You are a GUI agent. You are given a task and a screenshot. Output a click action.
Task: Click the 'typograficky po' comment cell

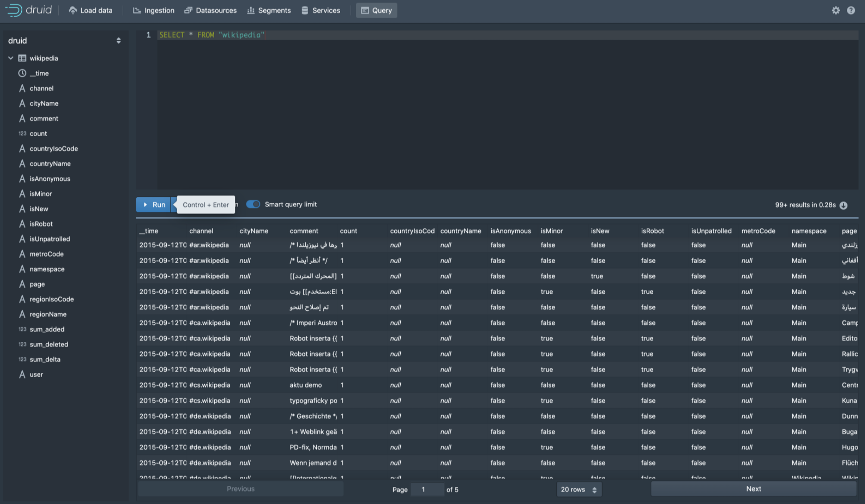click(313, 401)
